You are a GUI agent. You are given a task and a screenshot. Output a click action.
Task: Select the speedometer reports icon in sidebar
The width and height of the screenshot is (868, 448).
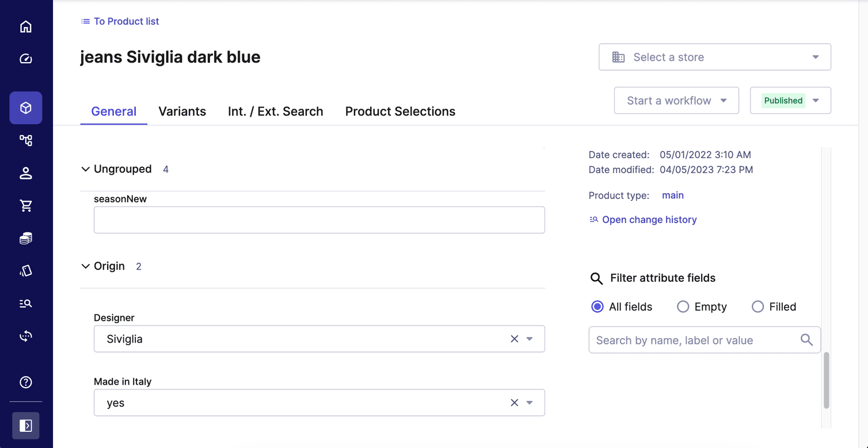pos(25,58)
